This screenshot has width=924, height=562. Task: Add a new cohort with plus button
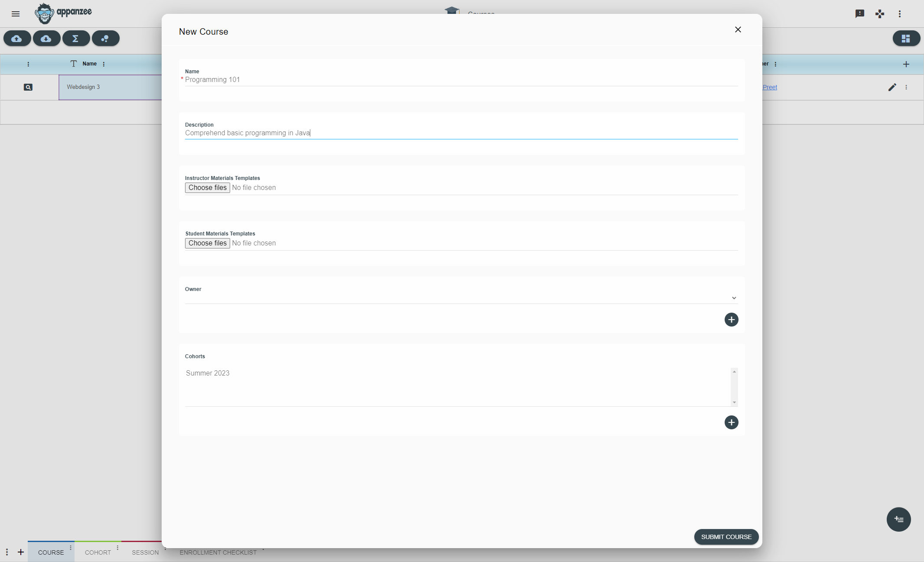point(732,422)
